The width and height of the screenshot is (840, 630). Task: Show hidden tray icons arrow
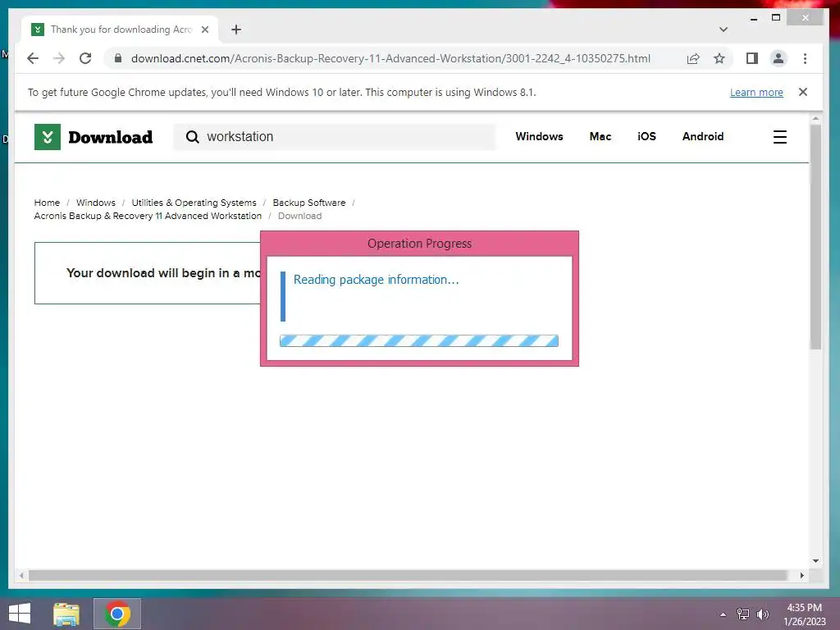click(724, 614)
